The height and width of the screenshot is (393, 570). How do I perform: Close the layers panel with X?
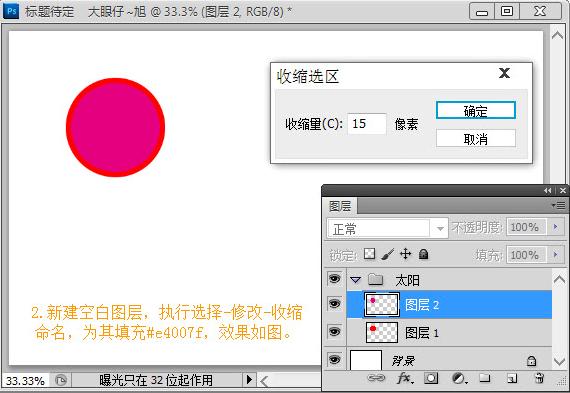(563, 191)
